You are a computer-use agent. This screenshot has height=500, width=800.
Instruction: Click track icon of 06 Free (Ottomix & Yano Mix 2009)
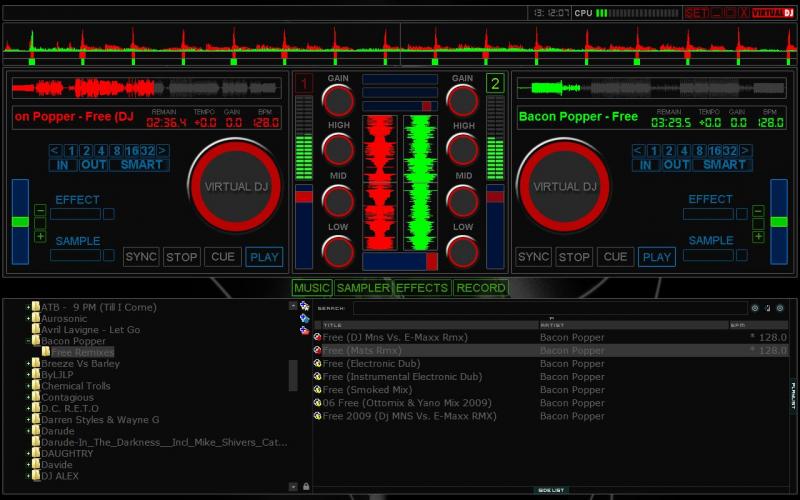coord(317,403)
